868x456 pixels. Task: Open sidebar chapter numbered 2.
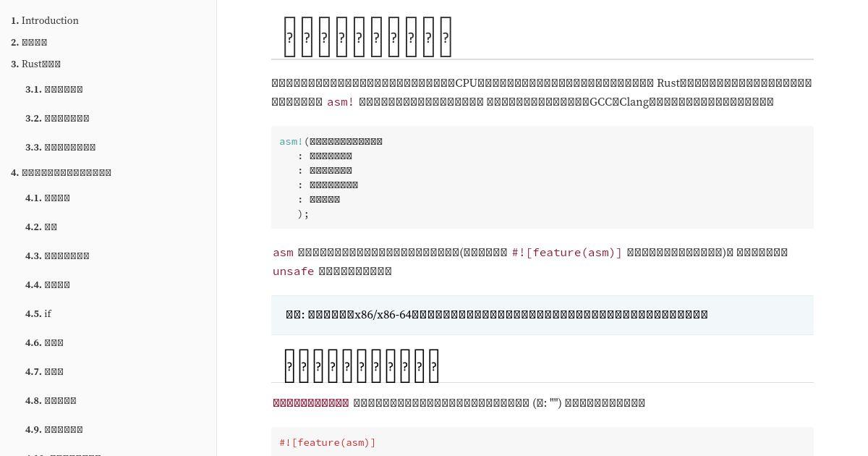pos(29,42)
